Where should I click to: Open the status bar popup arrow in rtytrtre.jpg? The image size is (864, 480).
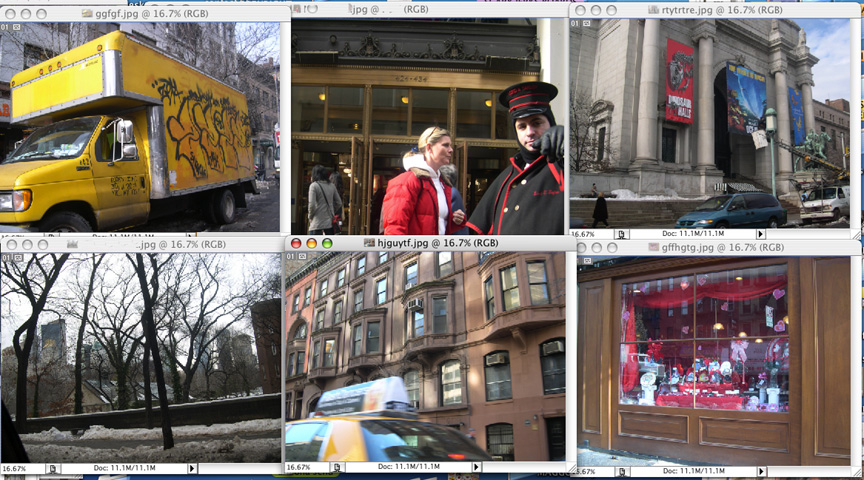coord(760,234)
